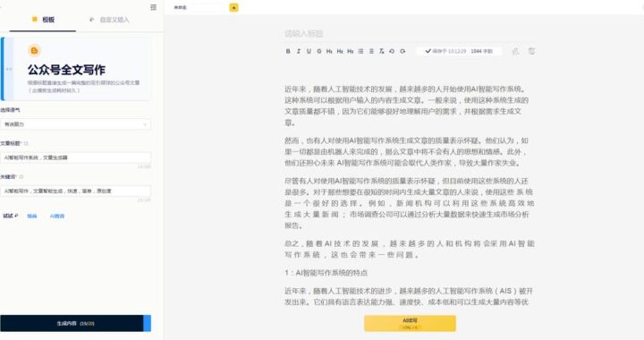Click the info icon beside 关键词 label
Image resolution: width=644 pixels, height=340 pixels.
coord(21,176)
